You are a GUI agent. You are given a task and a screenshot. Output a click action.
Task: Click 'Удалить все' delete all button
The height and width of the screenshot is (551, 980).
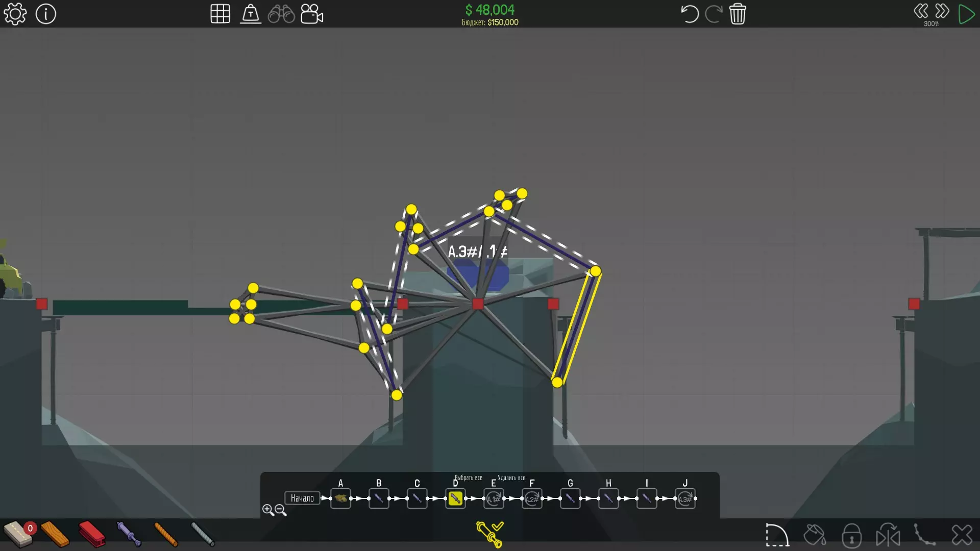[x=511, y=478]
